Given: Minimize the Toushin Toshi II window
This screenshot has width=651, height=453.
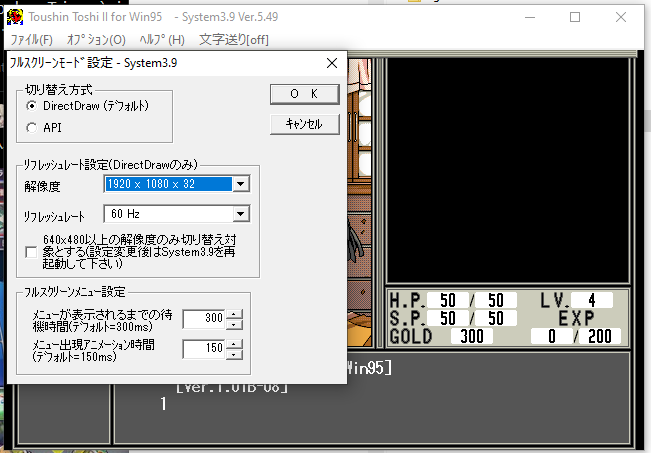Looking at the screenshot, I should click(530, 17).
